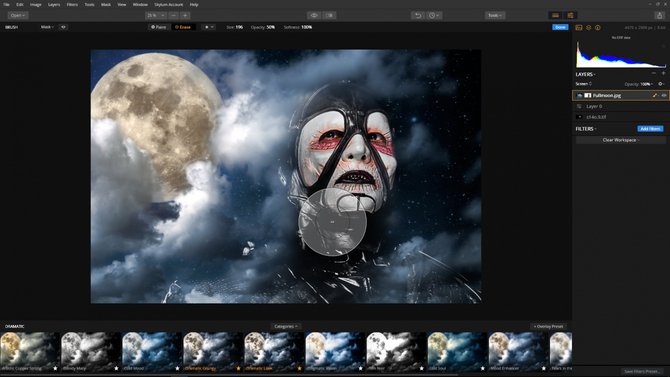Viewport: 670px width, 377px height.
Task: Open the layer Opacity 100% dropdown
Action: click(639, 84)
